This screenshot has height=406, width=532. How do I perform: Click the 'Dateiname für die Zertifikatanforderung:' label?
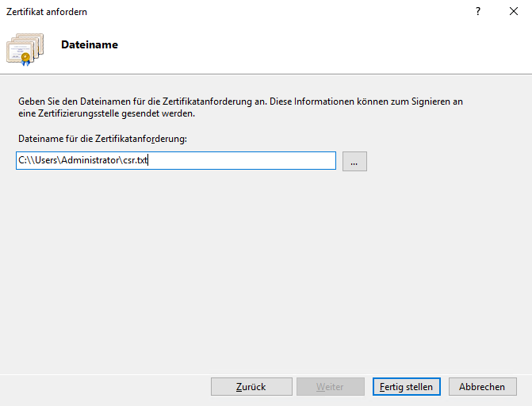pos(102,139)
